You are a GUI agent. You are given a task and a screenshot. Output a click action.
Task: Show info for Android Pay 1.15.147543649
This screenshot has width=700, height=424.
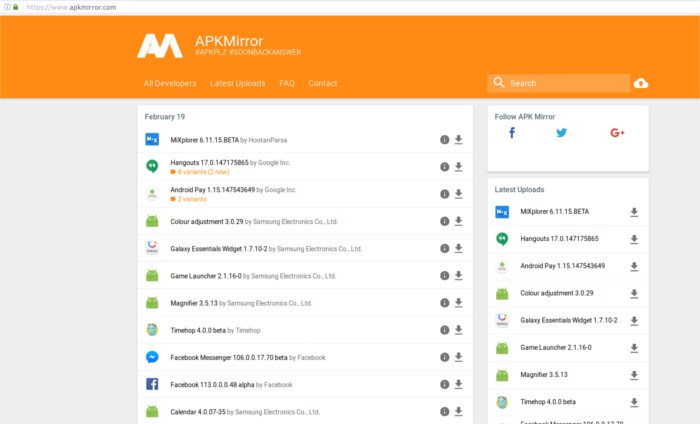click(444, 194)
